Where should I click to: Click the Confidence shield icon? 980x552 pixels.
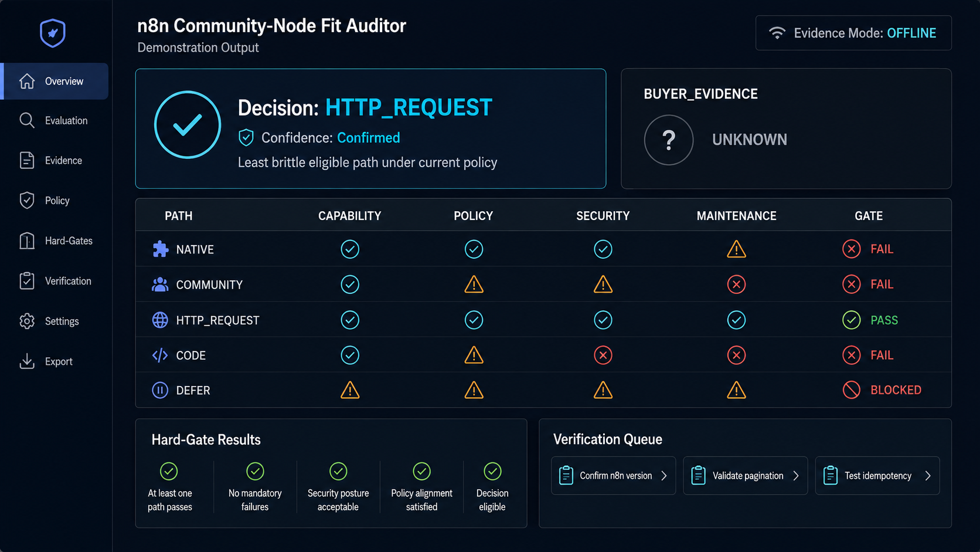click(x=246, y=138)
